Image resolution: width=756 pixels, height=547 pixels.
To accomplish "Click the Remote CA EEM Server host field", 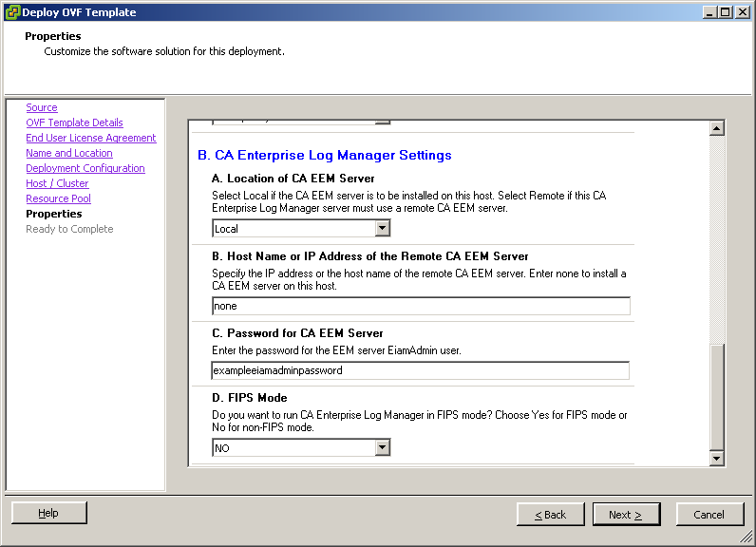I will pyautogui.click(x=421, y=306).
